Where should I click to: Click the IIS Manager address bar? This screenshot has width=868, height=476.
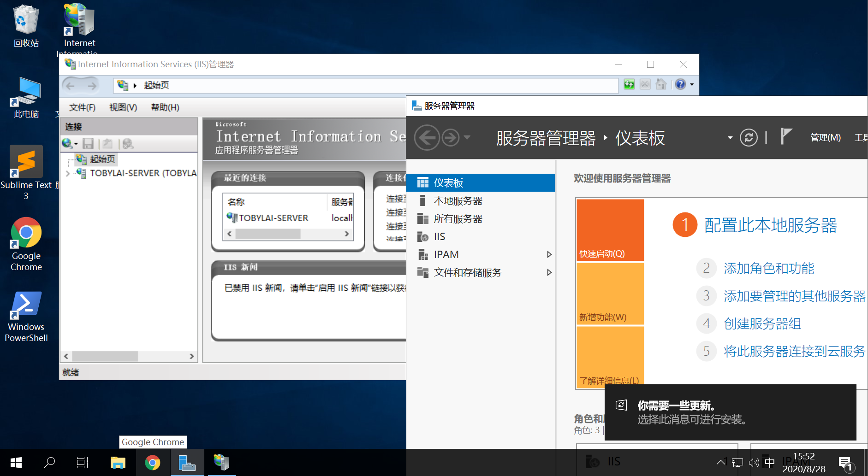coord(366,85)
